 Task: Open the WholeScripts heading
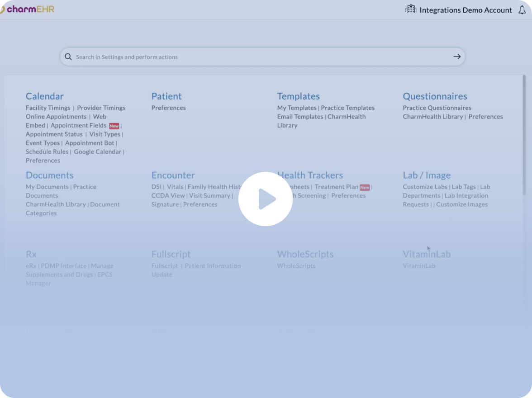point(305,254)
